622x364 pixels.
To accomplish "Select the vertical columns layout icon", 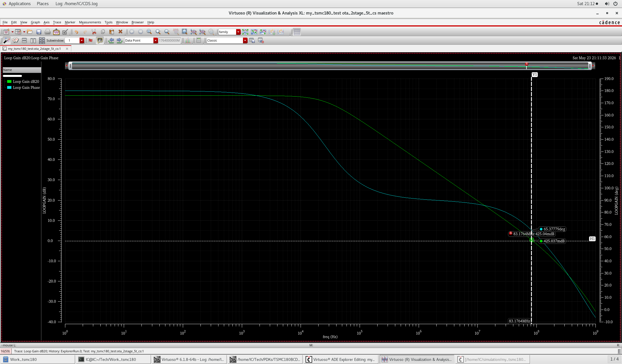I will [x=33, y=40].
